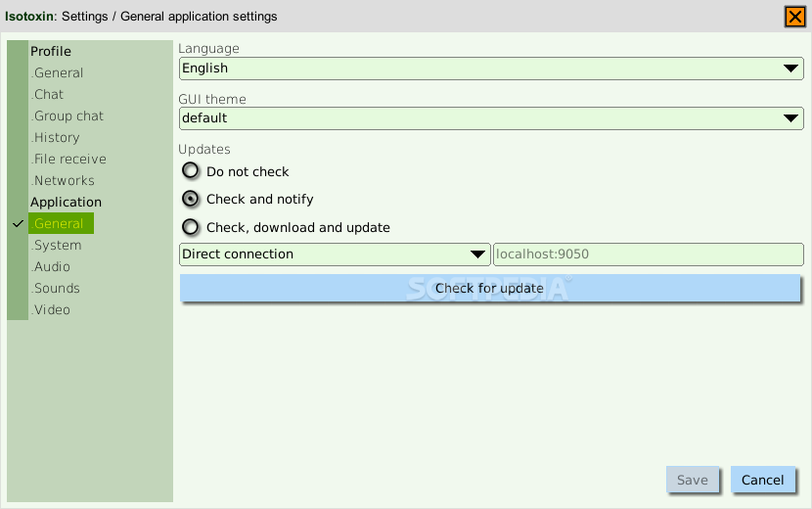
Task: Click the Profile section header
Action: click(51, 51)
